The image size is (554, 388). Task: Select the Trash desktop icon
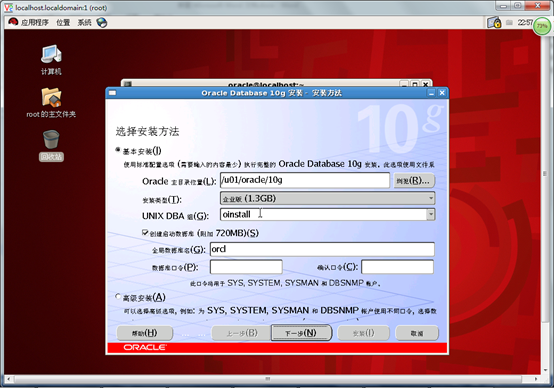pos(51,146)
